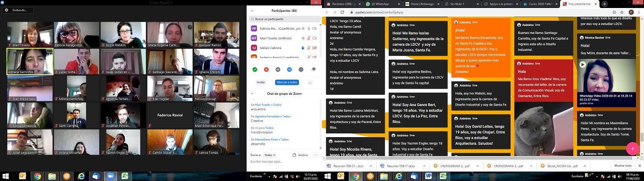Toggle Patricia Pieragostini's camera icon

coord(314,28)
